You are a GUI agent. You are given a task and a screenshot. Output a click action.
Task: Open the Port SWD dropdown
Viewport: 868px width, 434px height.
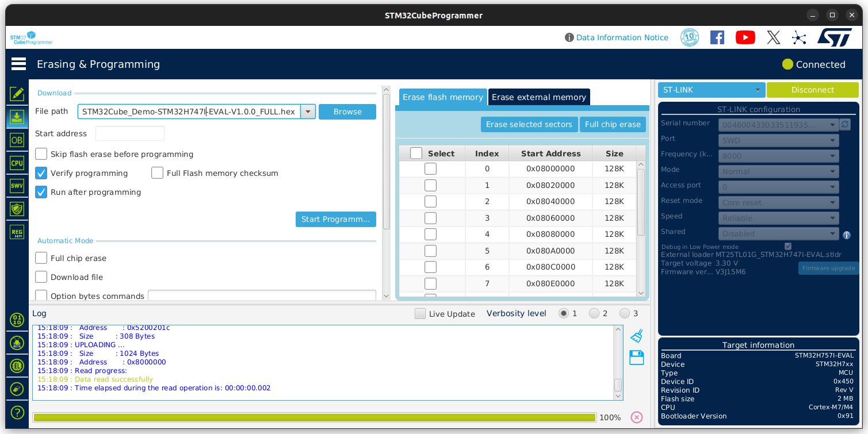(x=778, y=140)
